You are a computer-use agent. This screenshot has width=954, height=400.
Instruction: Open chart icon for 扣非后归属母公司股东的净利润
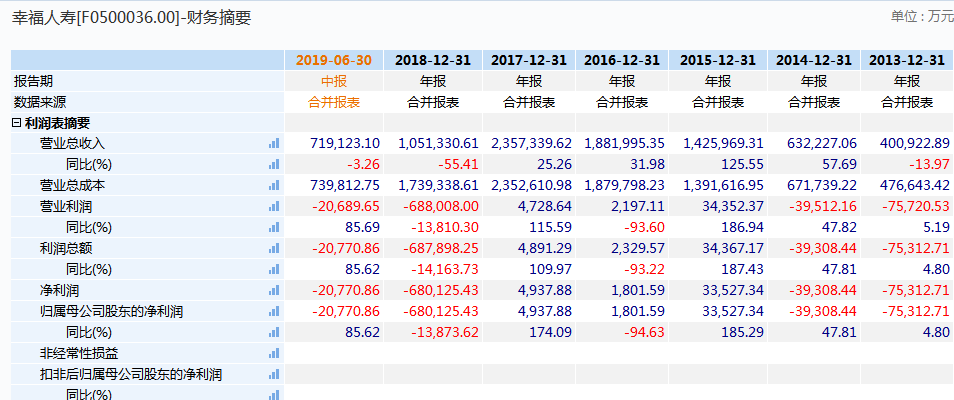(273, 374)
